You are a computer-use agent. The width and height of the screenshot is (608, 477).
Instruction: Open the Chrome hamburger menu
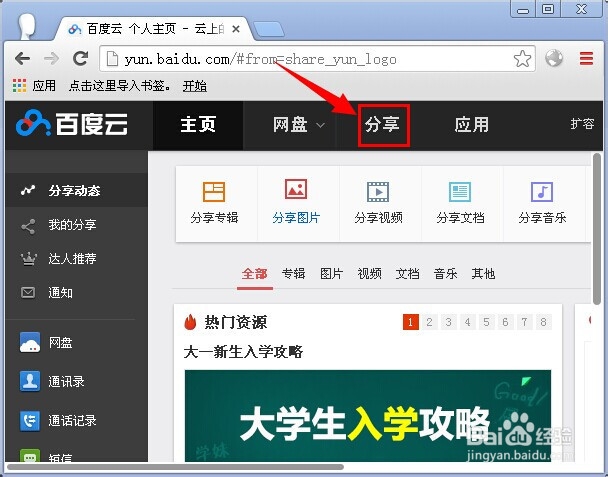586,59
